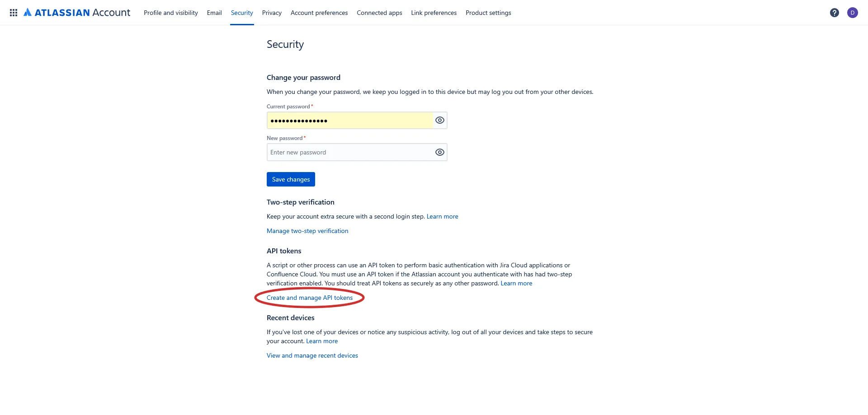This screenshot has height=415, width=868.
Task: Reveal the new password with eye icon
Action: point(440,152)
